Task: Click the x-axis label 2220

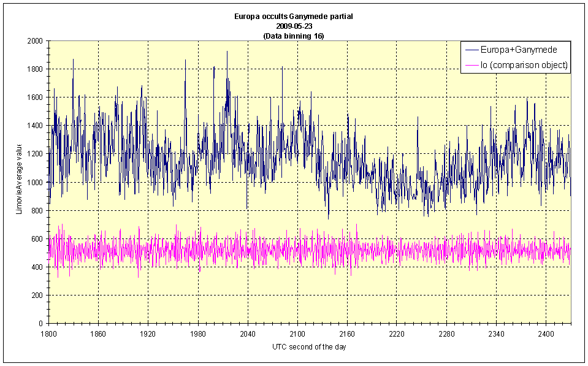Action: 397,334
